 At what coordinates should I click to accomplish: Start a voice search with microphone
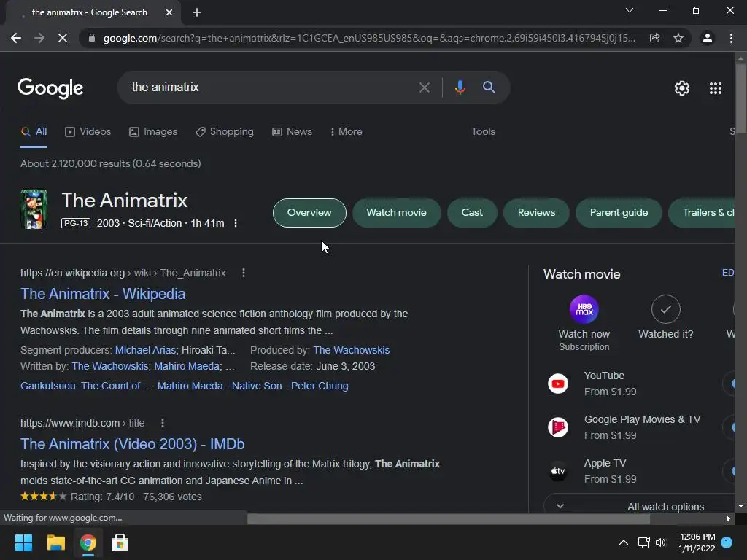(x=460, y=87)
